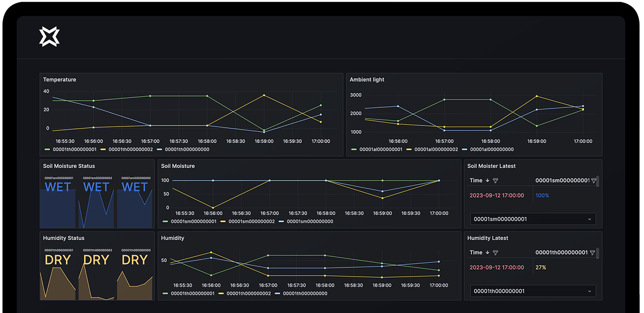Click the star logo in the header
The image size is (644, 313).
49,37
